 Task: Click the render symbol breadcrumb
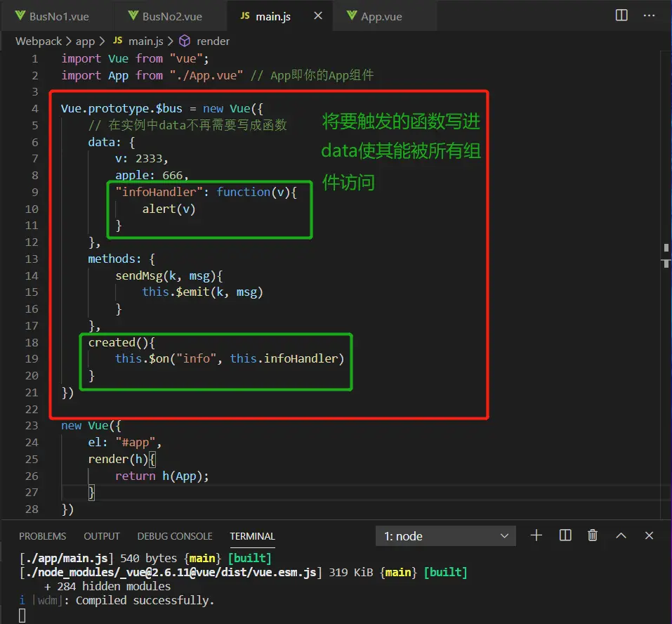(x=213, y=41)
